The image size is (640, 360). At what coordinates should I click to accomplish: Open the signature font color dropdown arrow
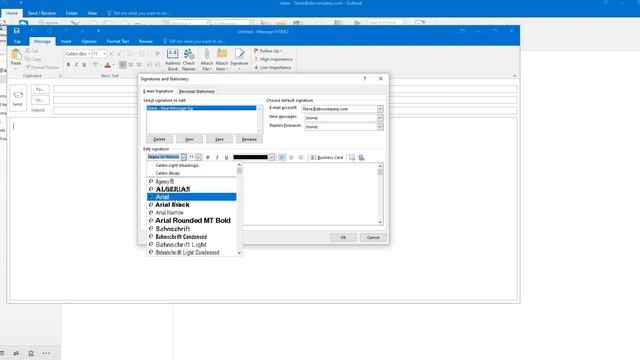(x=272, y=157)
